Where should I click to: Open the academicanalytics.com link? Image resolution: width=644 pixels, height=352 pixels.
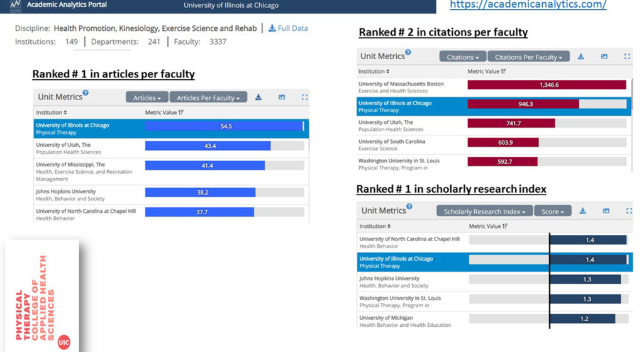[528, 4]
